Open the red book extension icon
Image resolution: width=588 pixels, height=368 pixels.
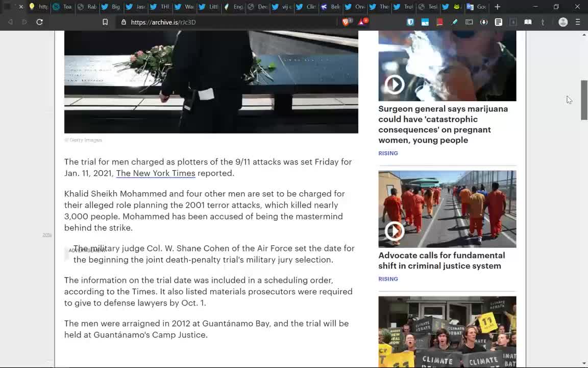click(439, 22)
